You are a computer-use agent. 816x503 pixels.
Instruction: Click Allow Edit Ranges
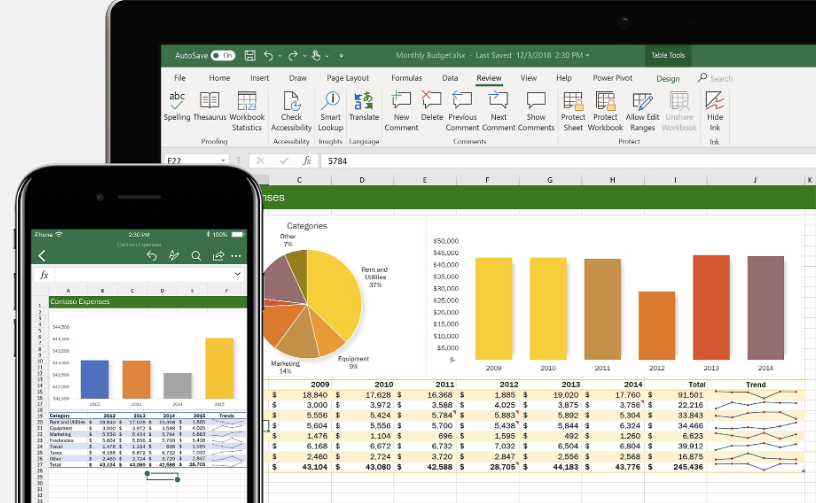[642, 111]
